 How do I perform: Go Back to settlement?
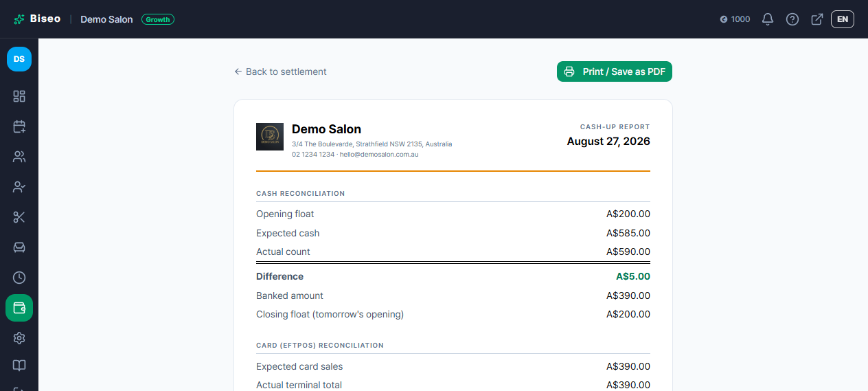280,71
